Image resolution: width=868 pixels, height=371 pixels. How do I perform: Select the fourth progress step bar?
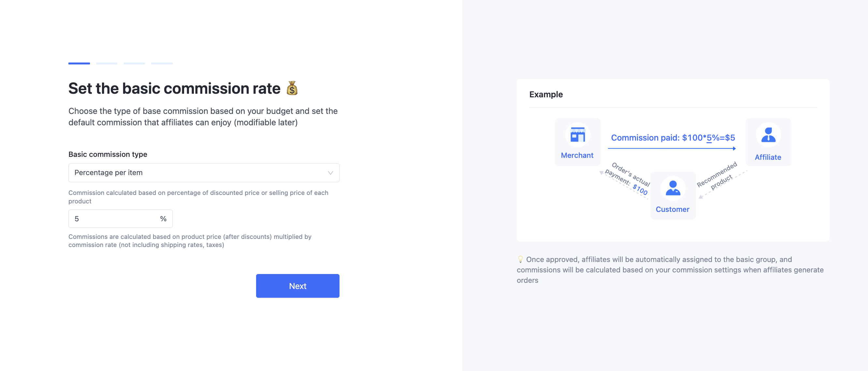click(x=162, y=63)
